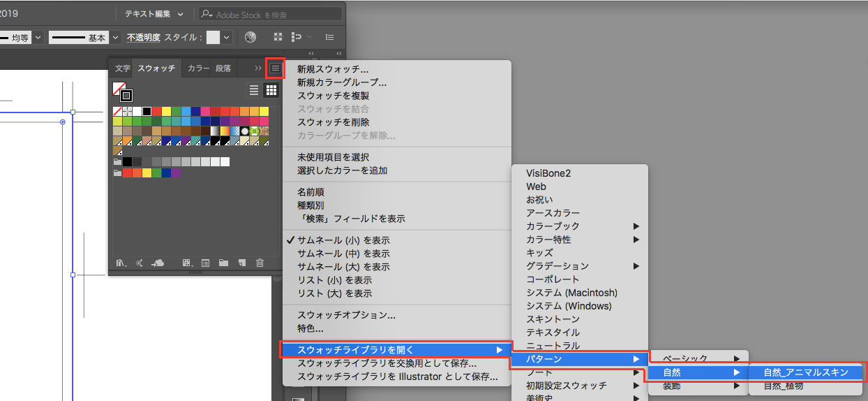Switch swatches to list view
The image size is (868, 401).
click(x=254, y=90)
